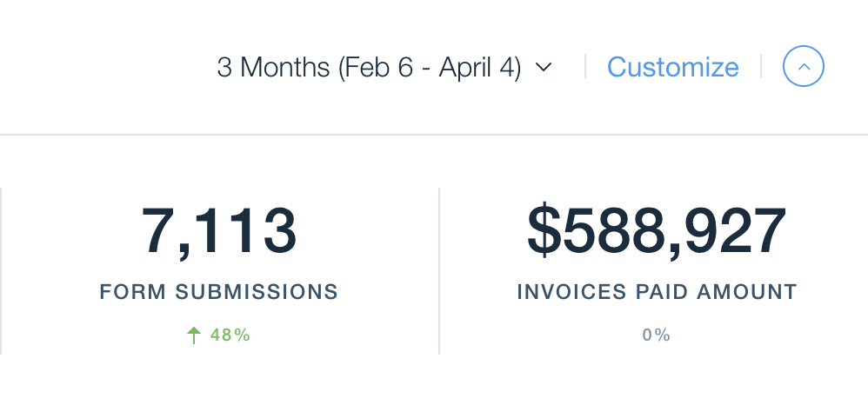Click the chevron arrow beside the date range
Image resolution: width=868 pixels, height=405 pixels.
[544, 68]
